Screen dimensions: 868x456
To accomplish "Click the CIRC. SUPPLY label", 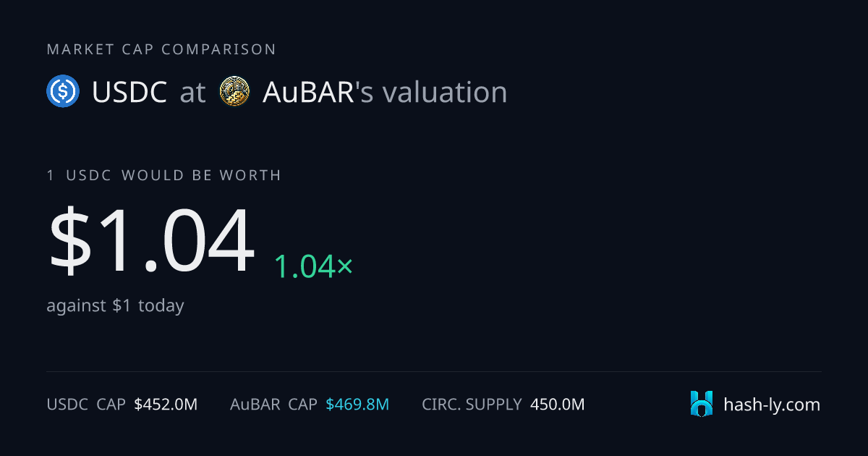I will click(x=472, y=405).
